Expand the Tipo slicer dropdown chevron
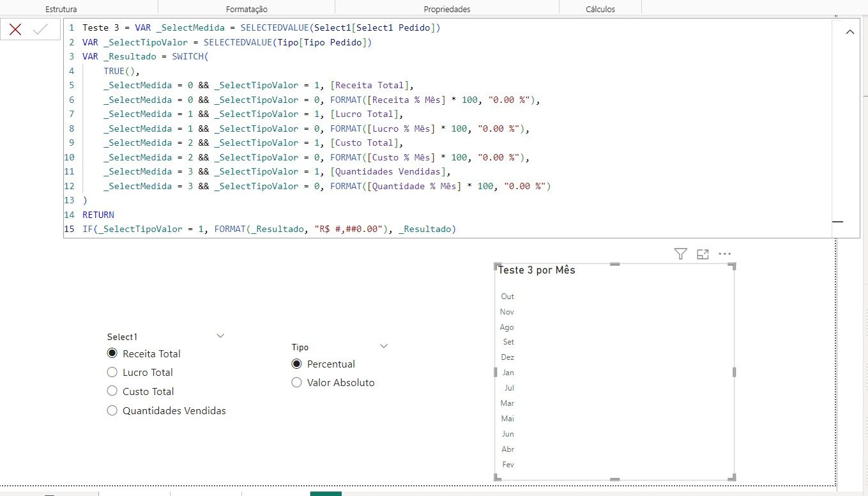 [384, 346]
